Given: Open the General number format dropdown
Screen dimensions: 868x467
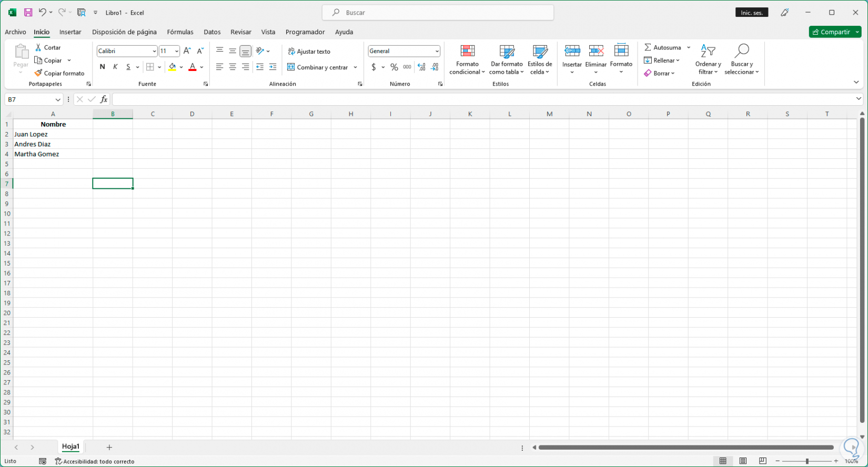Looking at the screenshot, I should (437, 51).
